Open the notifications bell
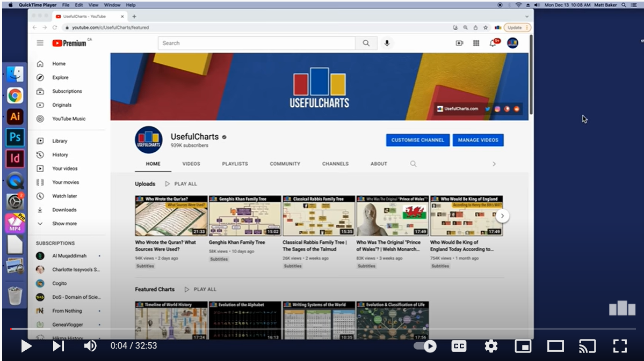The height and width of the screenshot is (361, 644). point(493,43)
